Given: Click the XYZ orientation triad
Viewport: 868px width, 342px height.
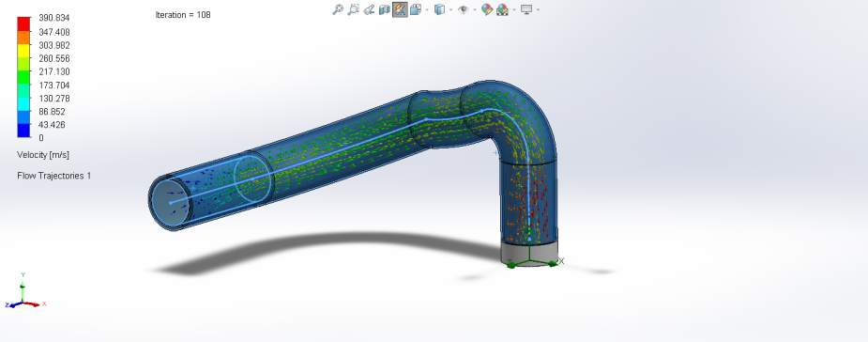Looking at the screenshot, I should [24, 292].
